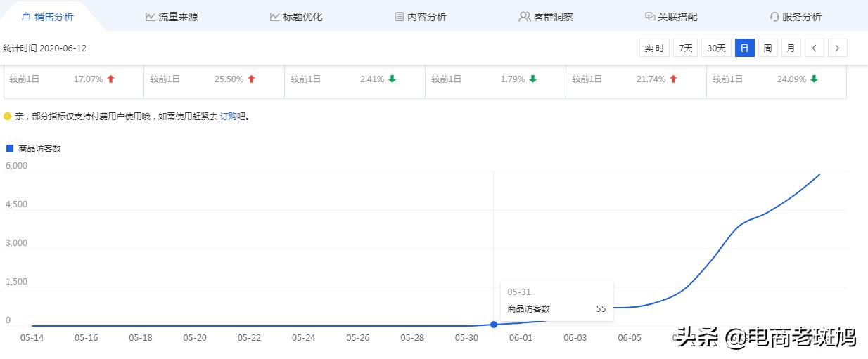Click the 订购 subscribe link
The width and height of the screenshot is (868, 359).
pyautogui.click(x=228, y=117)
